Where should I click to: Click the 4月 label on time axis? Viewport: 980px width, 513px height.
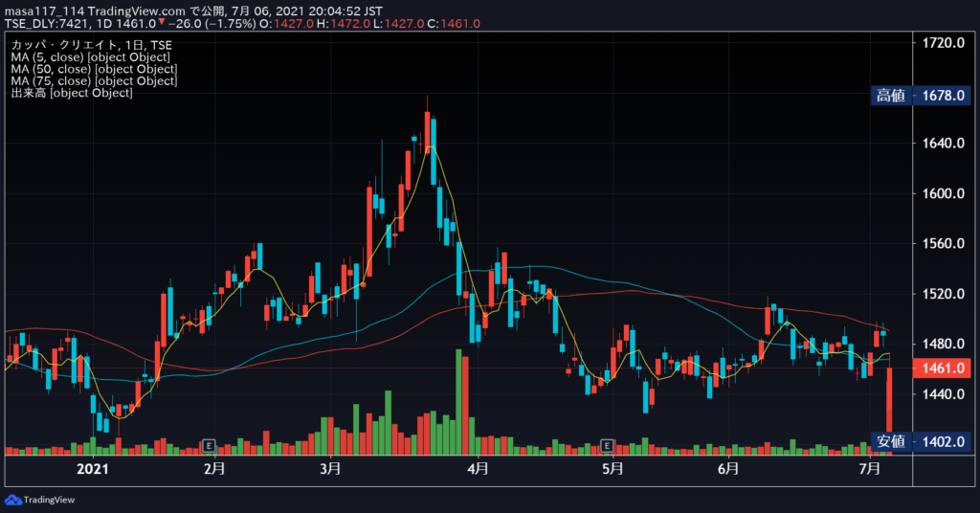point(478,469)
